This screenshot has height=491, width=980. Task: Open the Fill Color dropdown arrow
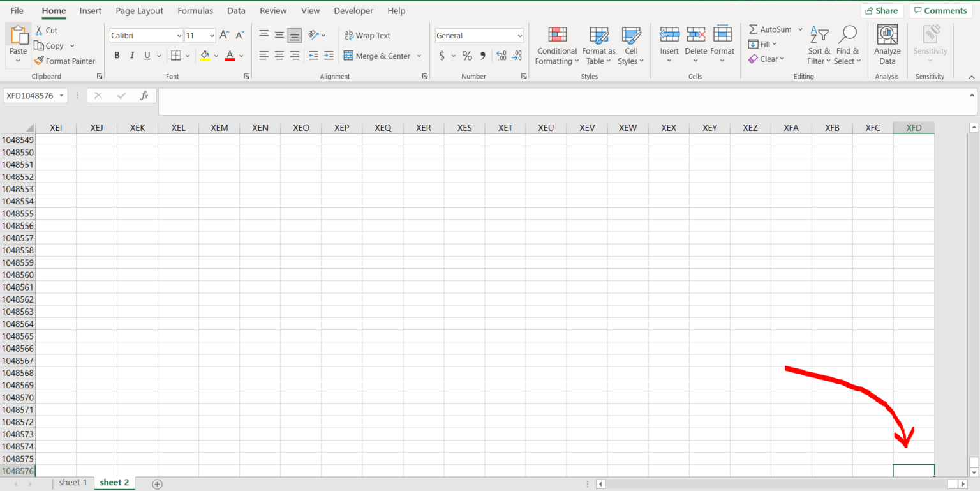[215, 56]
